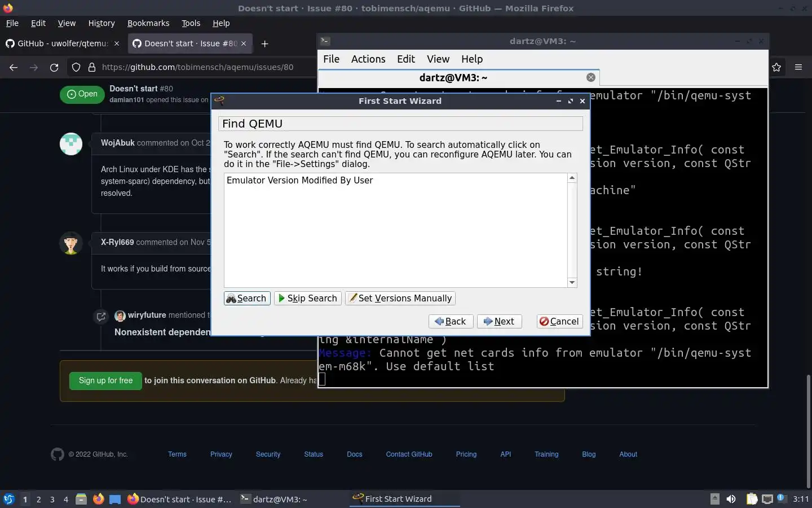The width and height of the screenshot is (812, 508).
Task: Click the browser back arrow
Action: click(x=14, y=67)
